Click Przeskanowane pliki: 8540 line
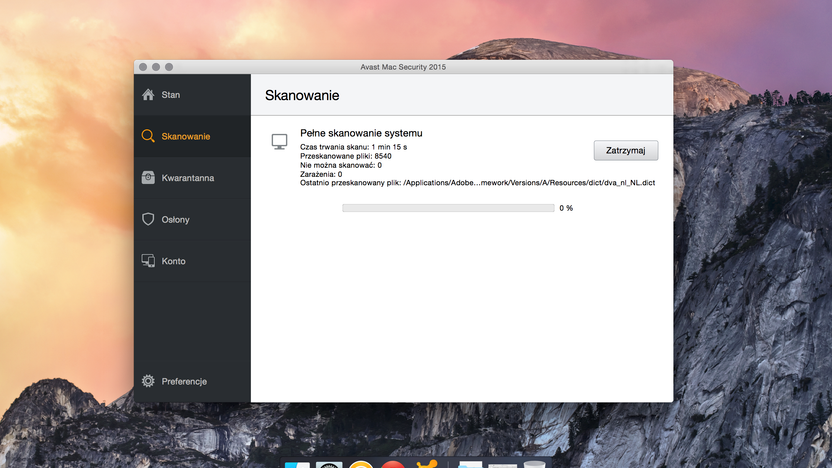This screenshot has height=468, width=832. [345, 156]
